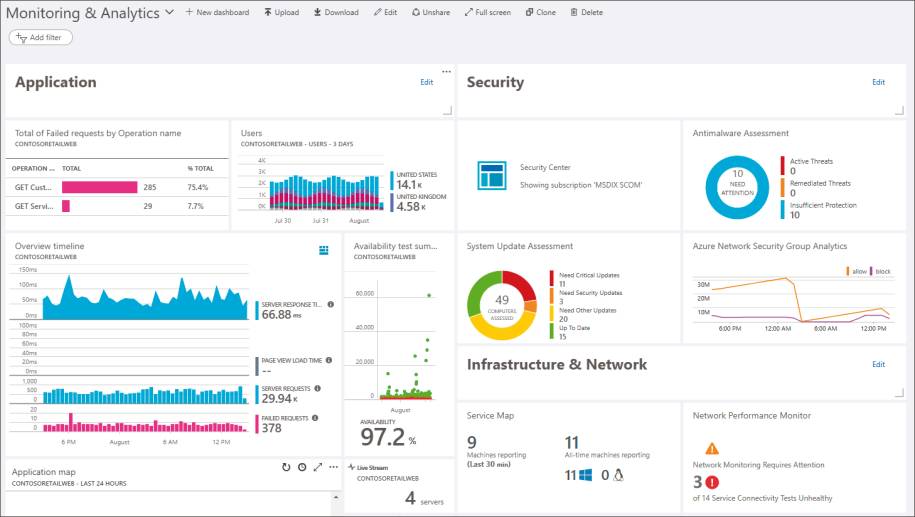Click the Security tile resize corner handle
This screenshot has height=517, width=915.
pyautogui.click(x=899, y=110)
